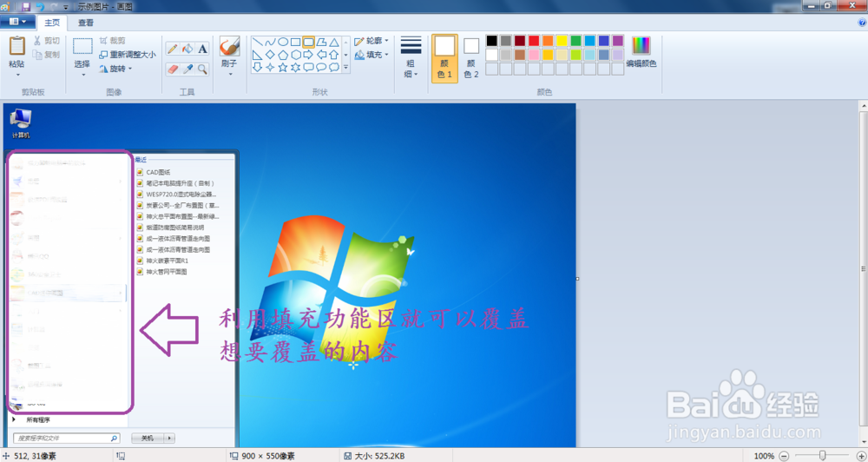868x462 pixels.
Task: Select the Text tool
Action: click(202, 49)
